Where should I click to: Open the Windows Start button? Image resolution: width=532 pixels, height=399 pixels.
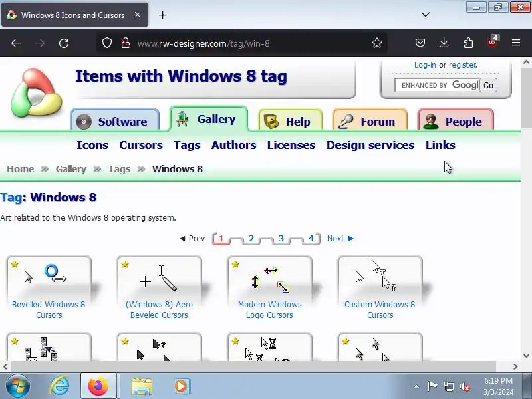pos(17,386)
